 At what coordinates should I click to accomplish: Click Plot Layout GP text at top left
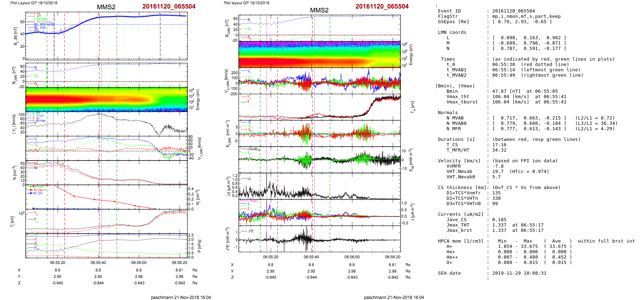(34, 3)
